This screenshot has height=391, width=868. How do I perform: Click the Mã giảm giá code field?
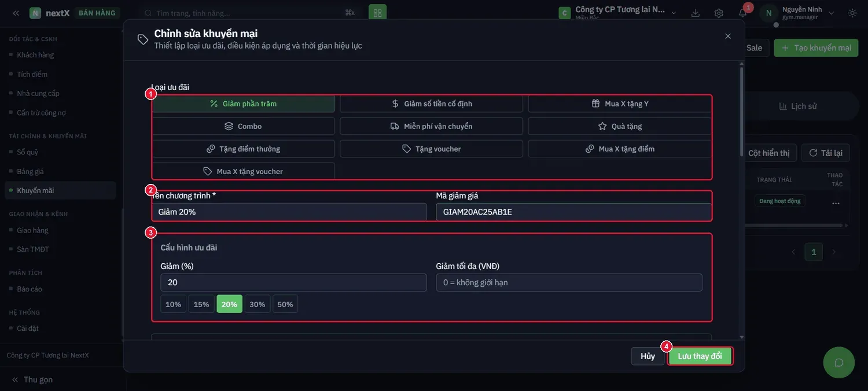coord(573,212)
